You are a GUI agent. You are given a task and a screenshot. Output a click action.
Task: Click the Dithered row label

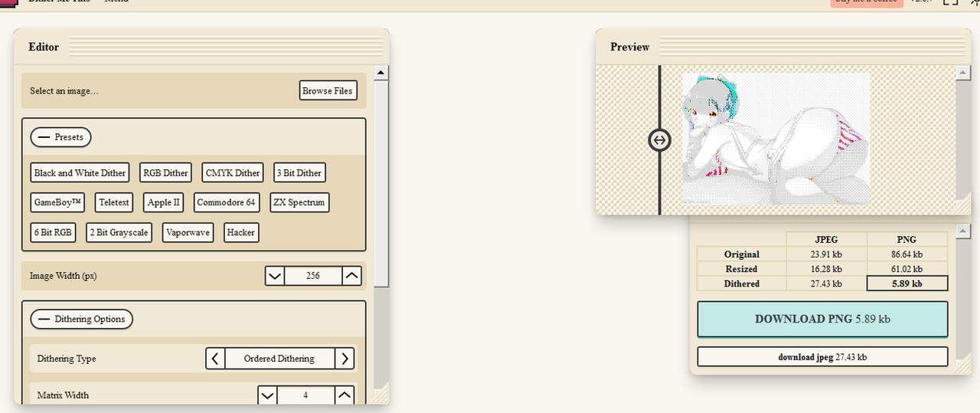(x=742, y=284)
